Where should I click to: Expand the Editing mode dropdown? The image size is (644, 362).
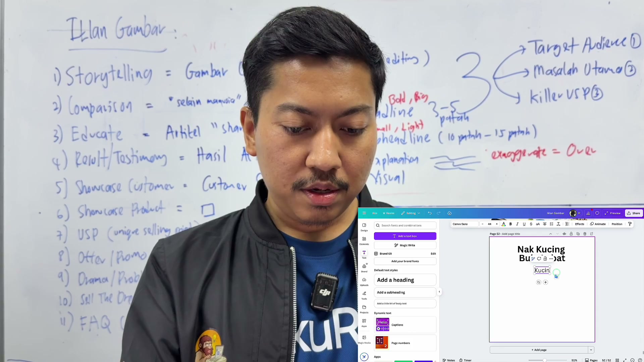(411, 213)
